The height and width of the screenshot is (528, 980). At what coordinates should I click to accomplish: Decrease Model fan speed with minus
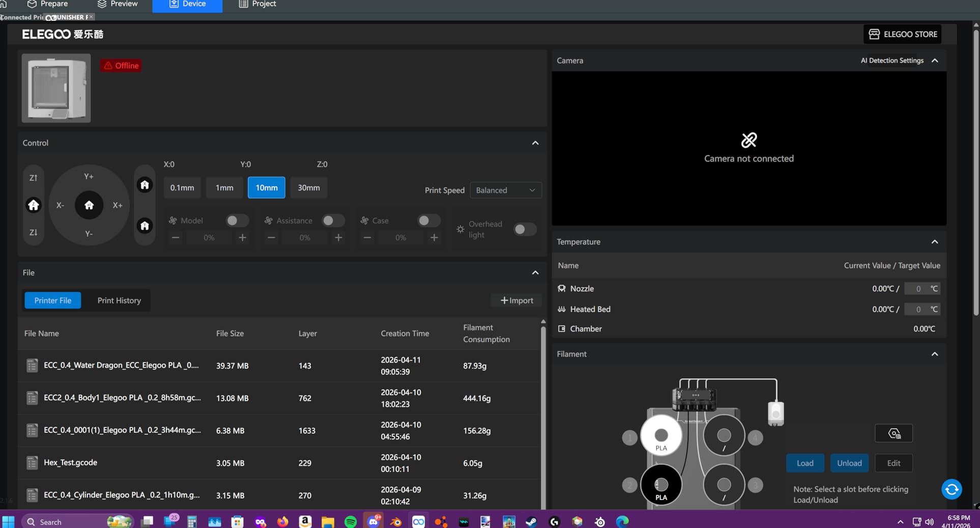tap(176, 238)
